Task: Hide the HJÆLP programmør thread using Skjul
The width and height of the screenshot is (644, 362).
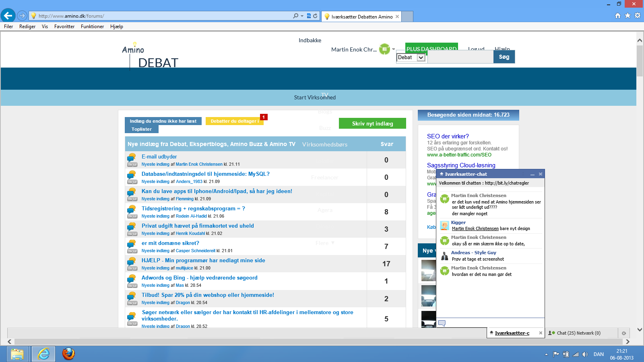Action: click(132, 268)
